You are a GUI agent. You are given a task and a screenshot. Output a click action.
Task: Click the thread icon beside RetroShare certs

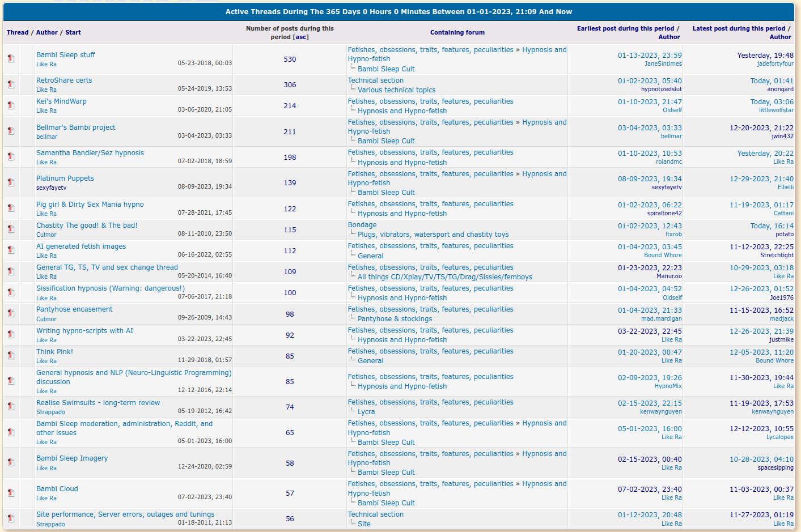point(11,84)
